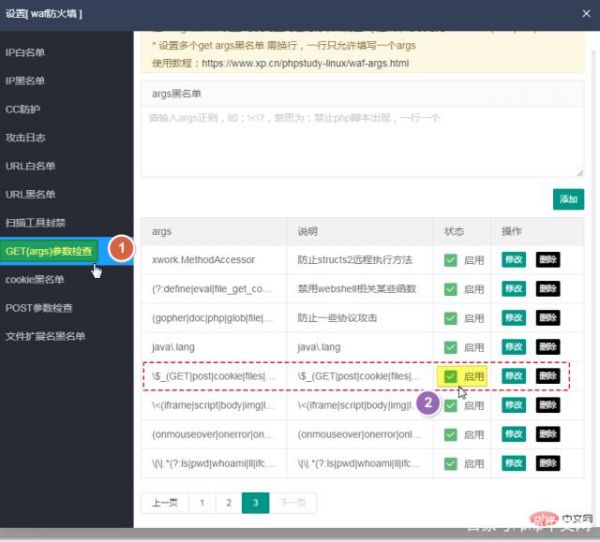Toggle 启用 checkbox for onmouseover|onerror rule
The image size is (600, 542).
click(x=450, y=434)
